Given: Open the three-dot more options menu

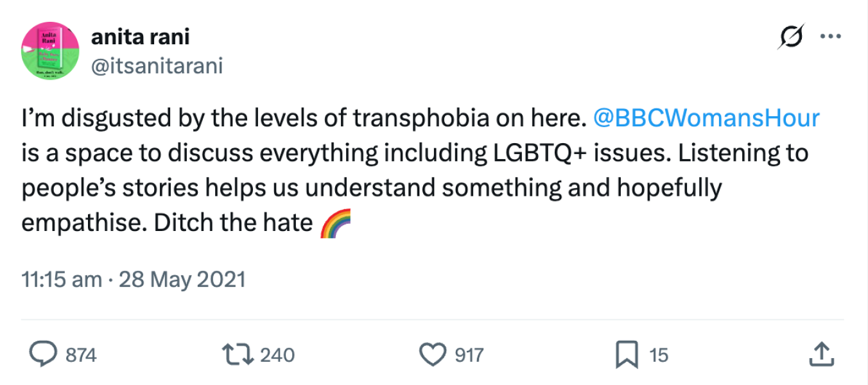Looking at the screenshot, I should click(831, 37).
